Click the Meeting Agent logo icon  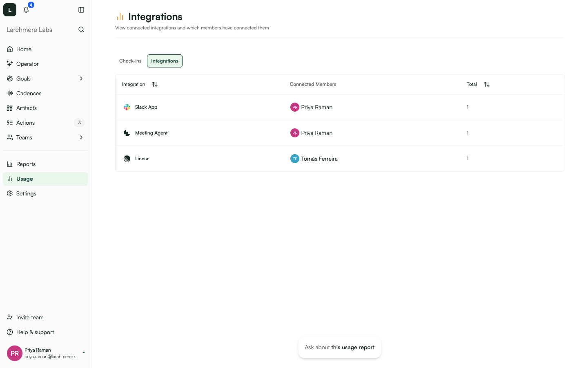tap(127, 133)
